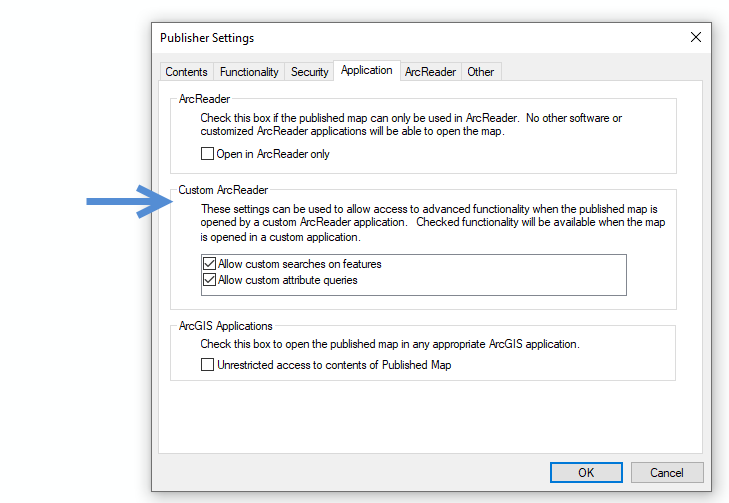Image resolution: width=729 pixels, height=503 pixels.
Task: Open the Functionality tab
Action: point(249,72)
